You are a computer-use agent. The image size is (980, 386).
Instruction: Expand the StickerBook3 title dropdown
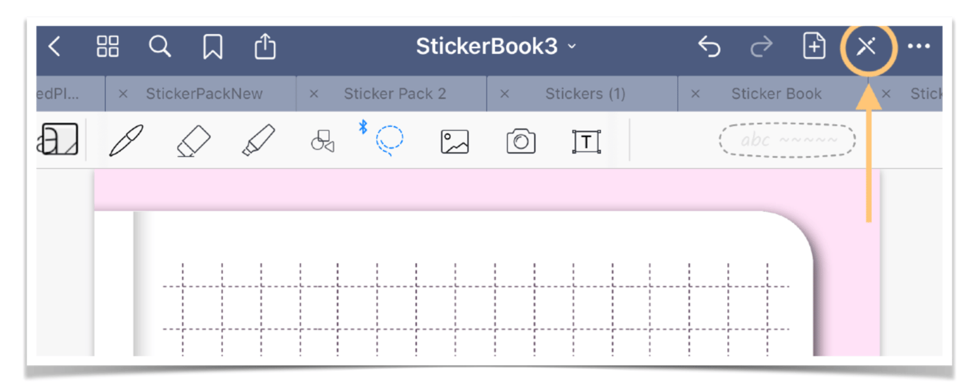[497, 46]
